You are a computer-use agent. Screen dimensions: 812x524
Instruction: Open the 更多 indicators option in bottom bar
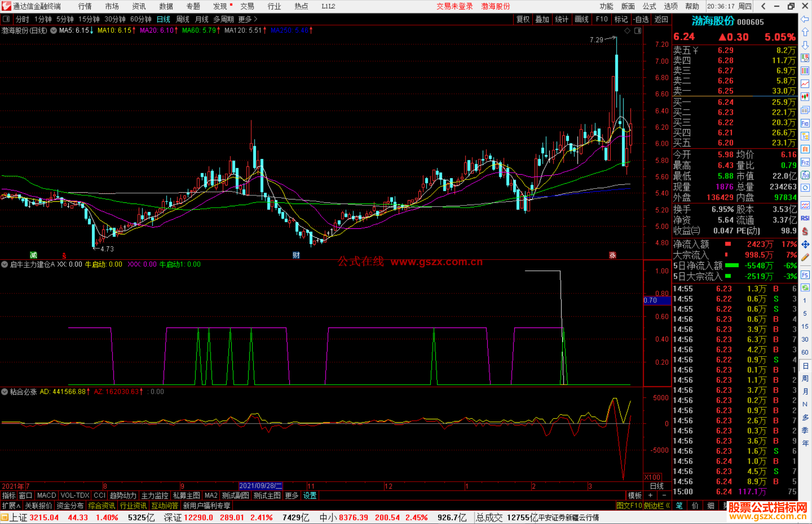(291, 495)
